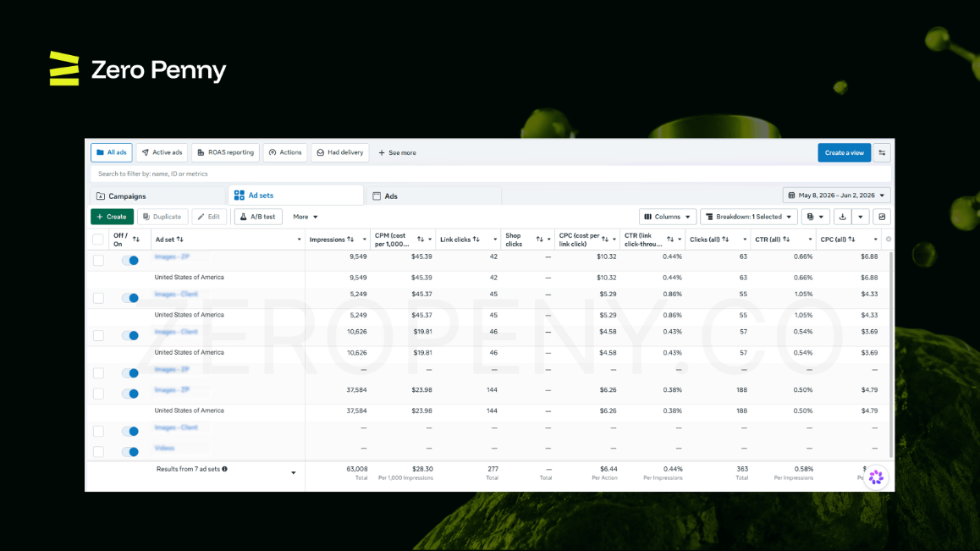The width and height of the screenshot is (980, 551).
Task: Click the Create a view button
Action: [x=844, y=152]
